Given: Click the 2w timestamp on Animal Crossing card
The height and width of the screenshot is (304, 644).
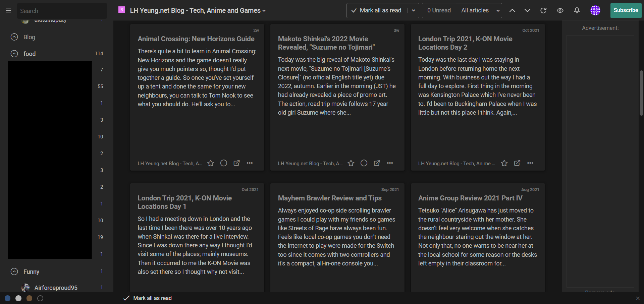Looking at the screenshot, I should pos(256,31).
